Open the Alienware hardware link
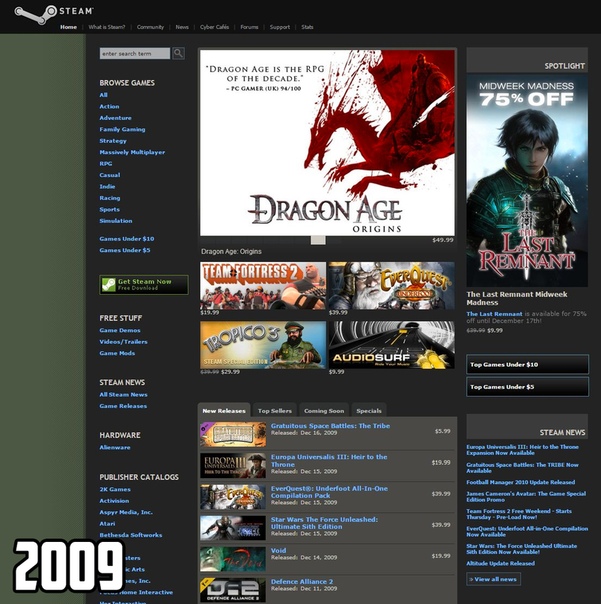Viewport: 601px width, 604px height. 115,448
